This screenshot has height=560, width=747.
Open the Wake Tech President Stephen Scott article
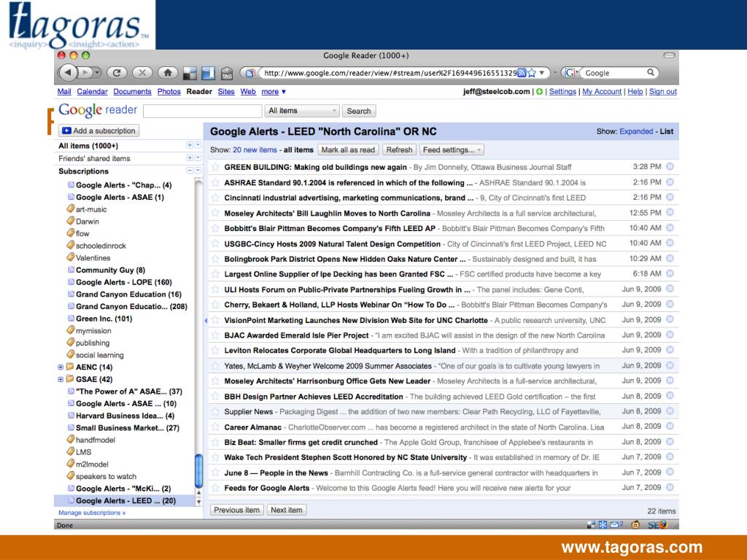[345, 458]
